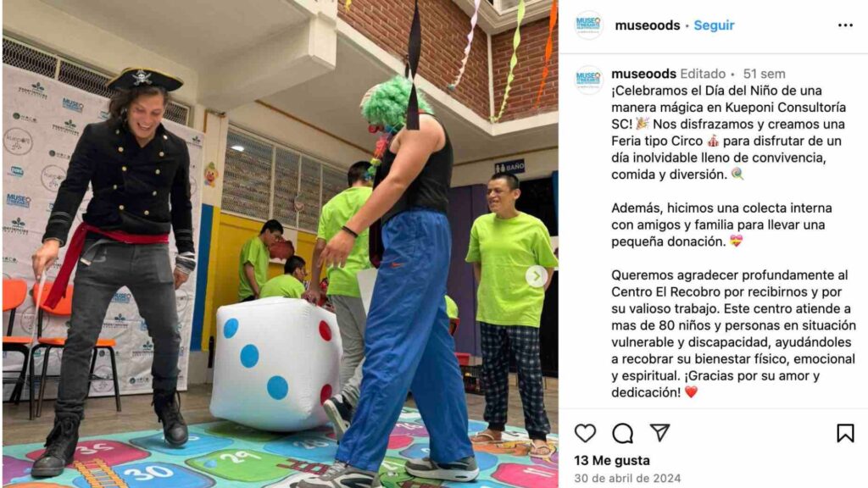This screenshot has width=868, height=488.
Task: Share the post using the paper plane icon
Action: click(x=659, y=432)
